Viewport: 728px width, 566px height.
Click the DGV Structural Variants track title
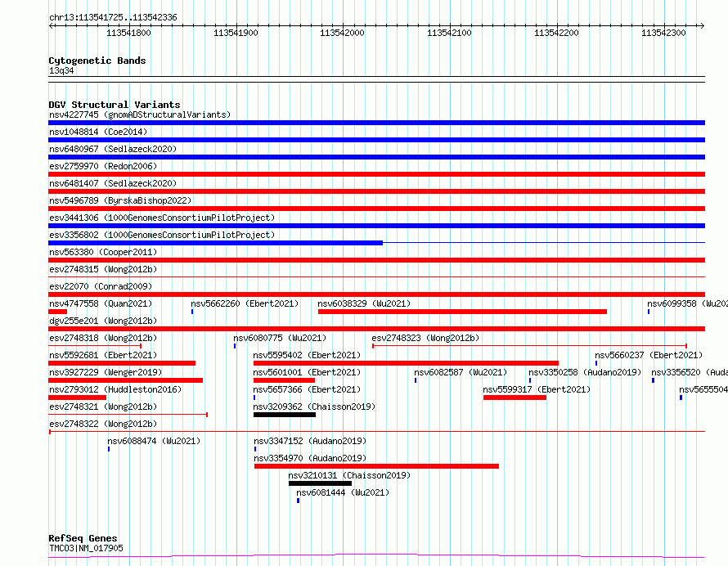point(115,105)
